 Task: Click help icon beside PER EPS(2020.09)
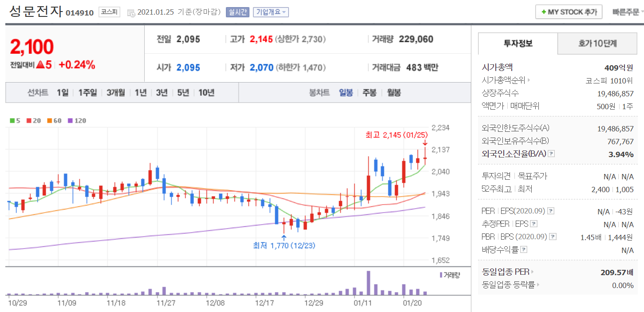click(x=551, y=211)
